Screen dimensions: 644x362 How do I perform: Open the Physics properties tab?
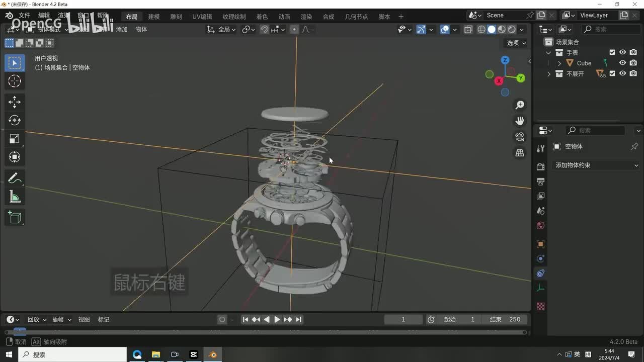[x=541, y=259]
